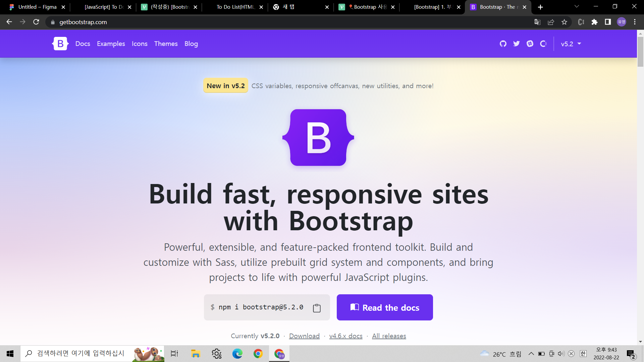
Task: Bookmark this page with the star
Action: [564, 22]
